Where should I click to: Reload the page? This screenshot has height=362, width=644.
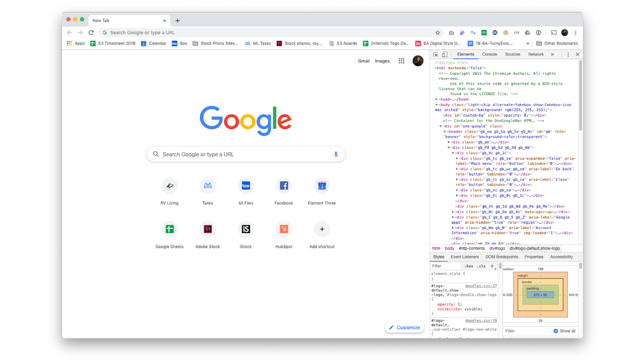[91, 33]
